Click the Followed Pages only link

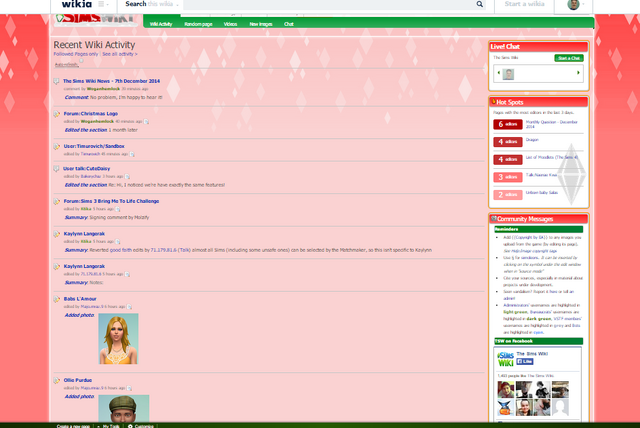tap(76, 54)
